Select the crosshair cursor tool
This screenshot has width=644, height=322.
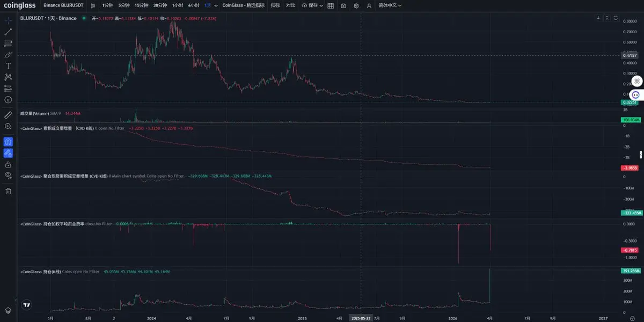(x=8, y=20)
